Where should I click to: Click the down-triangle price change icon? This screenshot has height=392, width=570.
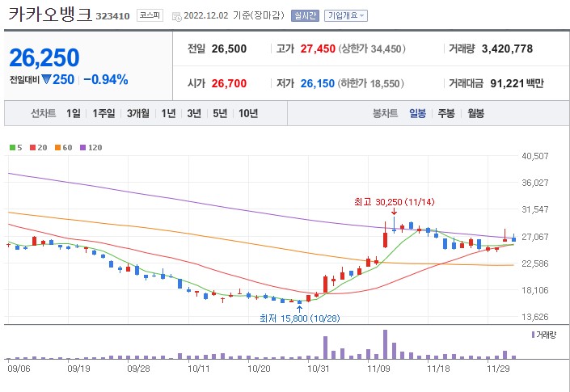coord(46,79)
